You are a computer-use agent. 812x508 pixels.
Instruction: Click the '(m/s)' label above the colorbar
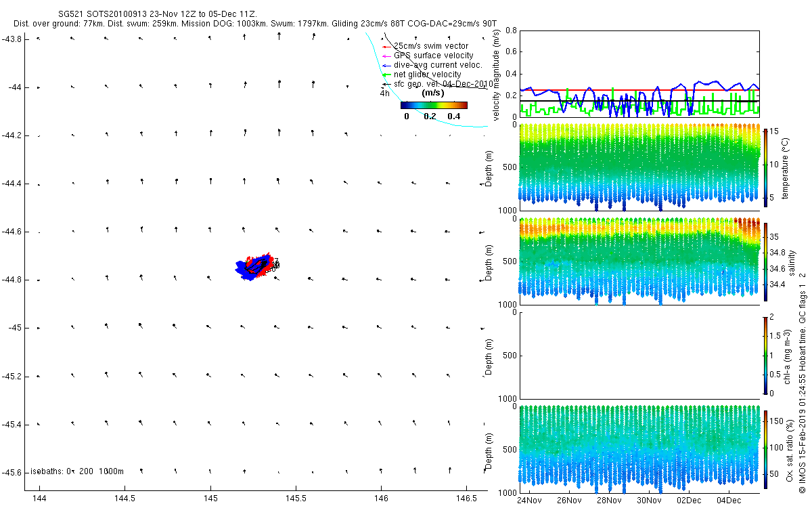(x=433, y=93)
